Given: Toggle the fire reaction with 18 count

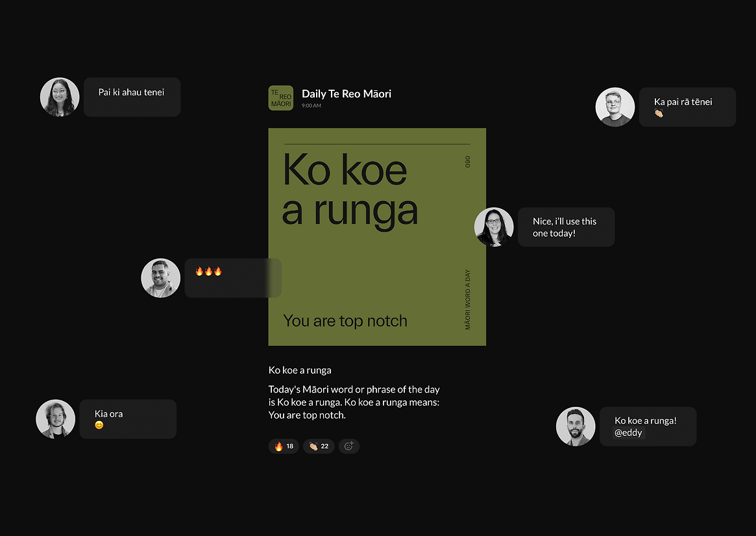Looking at the screenshot, I should pos(284,446).
